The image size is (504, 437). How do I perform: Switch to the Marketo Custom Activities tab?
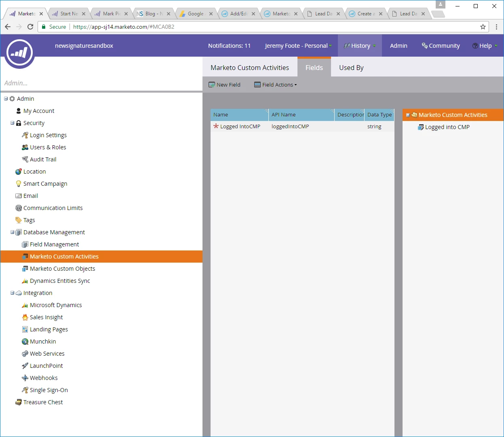coord(250,68)
